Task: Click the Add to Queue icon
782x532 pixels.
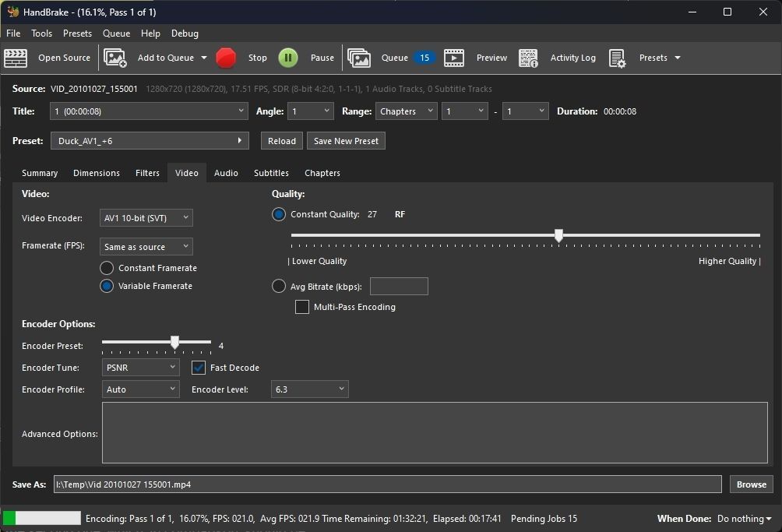Action: pos(115,58)
